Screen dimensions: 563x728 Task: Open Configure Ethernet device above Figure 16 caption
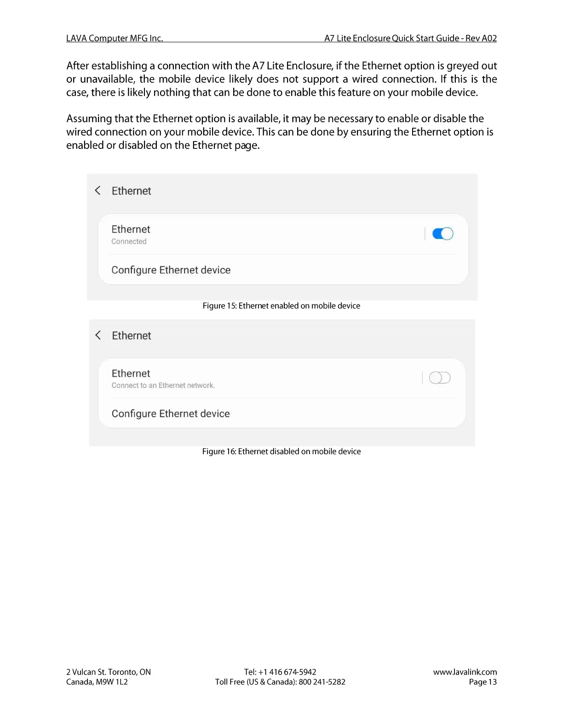[171, 414]
